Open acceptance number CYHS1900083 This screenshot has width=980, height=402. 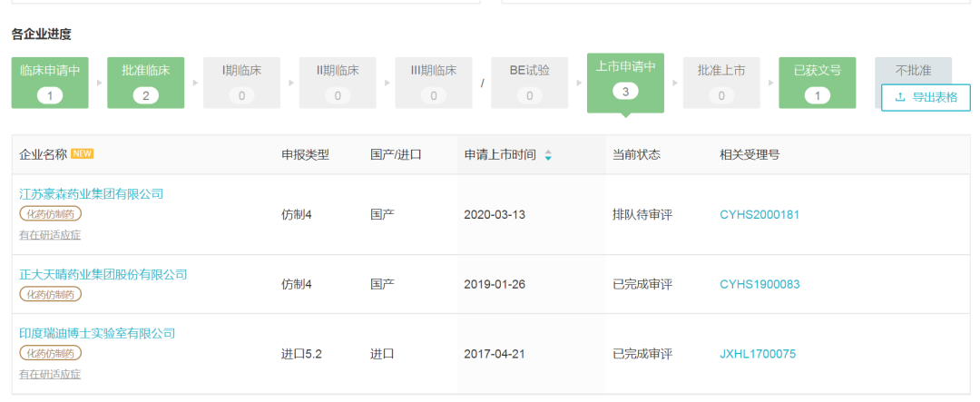[x=759, y=284]
